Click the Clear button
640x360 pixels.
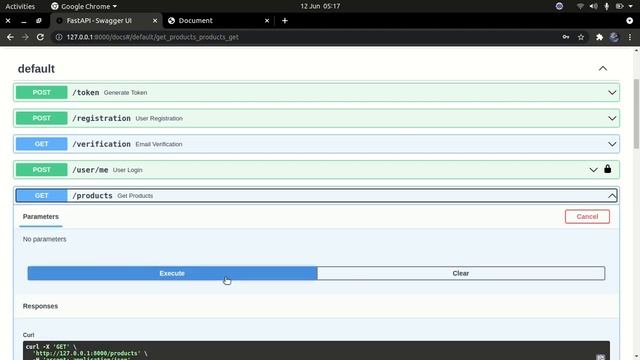(x=461, y=273)
